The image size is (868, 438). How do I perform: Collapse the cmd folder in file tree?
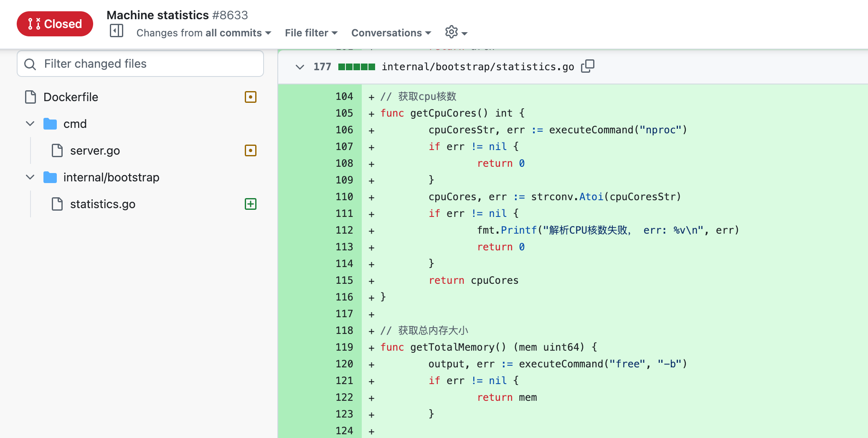pos(30,124)
